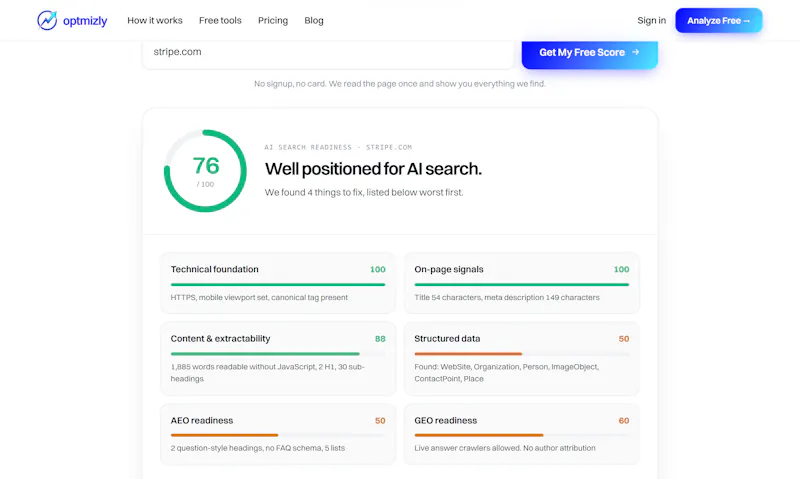Click the On-page signals card title
800x479 pixels.
pos(448,269)
